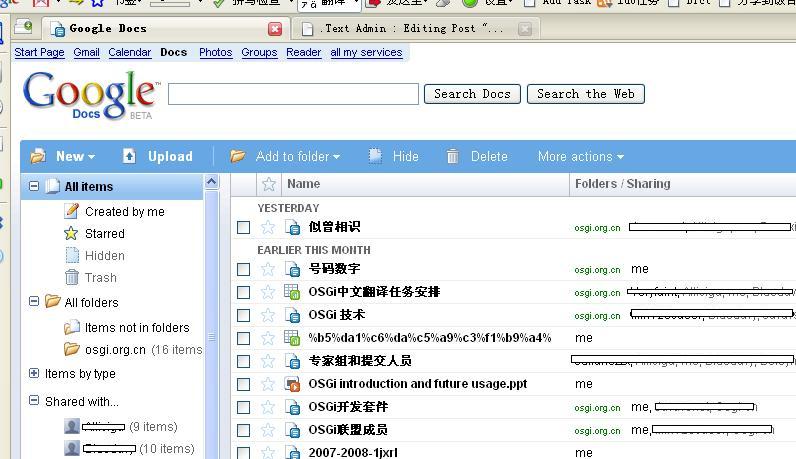Click the Search the Web button
This screenshot has height=459, width=796.
click(586, 94)
